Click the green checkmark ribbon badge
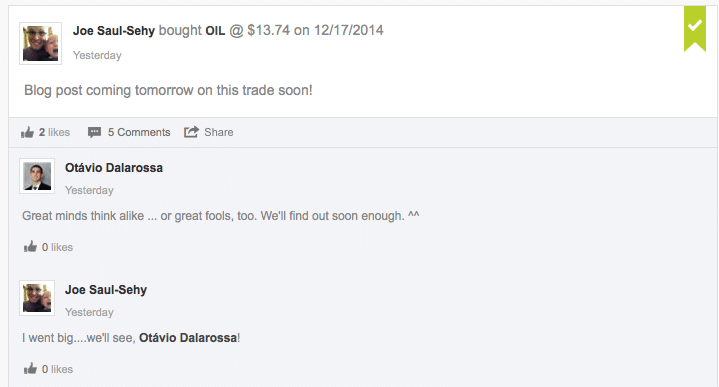The height and width of the screenshot is (387, 719). coord(695,28)
